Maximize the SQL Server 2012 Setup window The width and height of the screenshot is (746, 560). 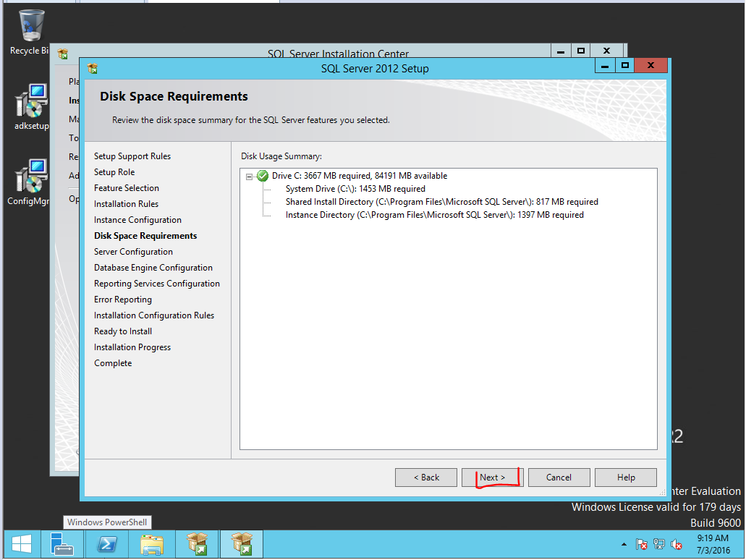coord(625,66)
